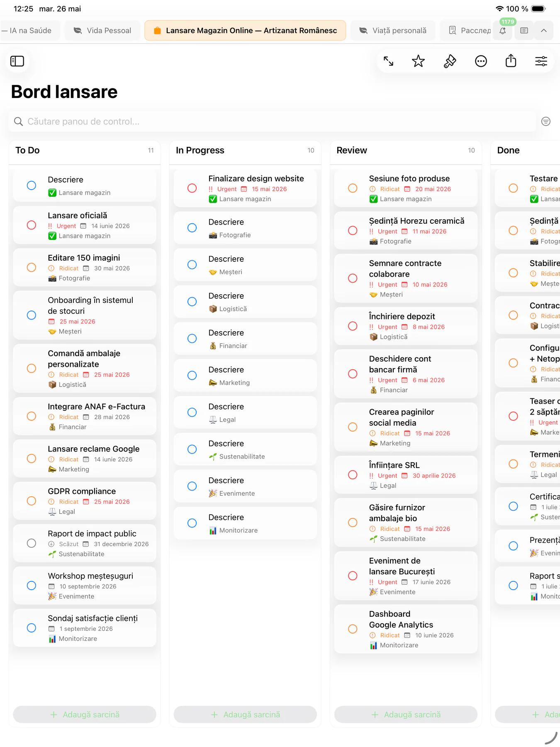Screen dimensions: 560x747
Task: Click the Bord lansare title
Action: pos(64,92)
